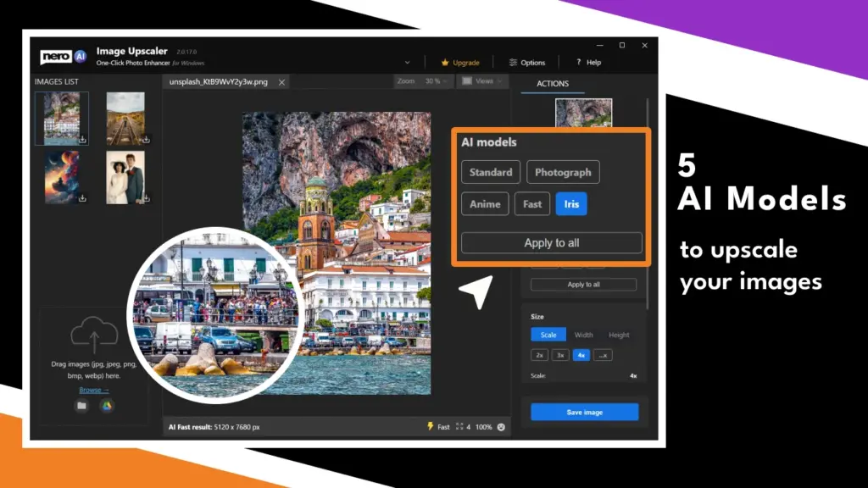
Task: Select the Photograph AI model
Action: coord(563,172)
